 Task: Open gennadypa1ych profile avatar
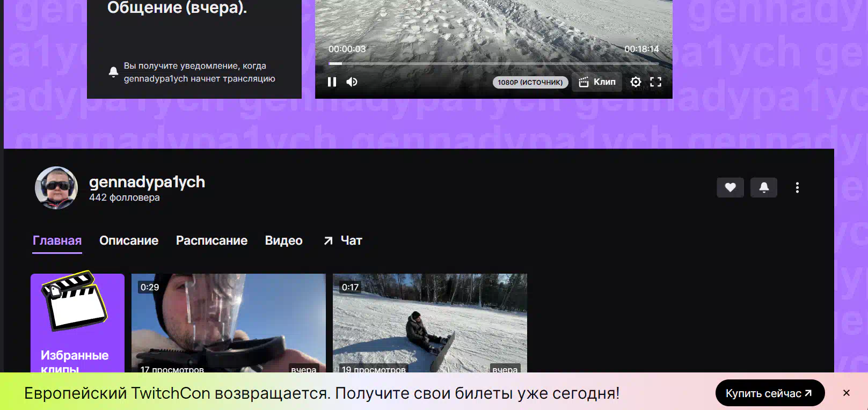pyautogui.click(x=56, y=188)
